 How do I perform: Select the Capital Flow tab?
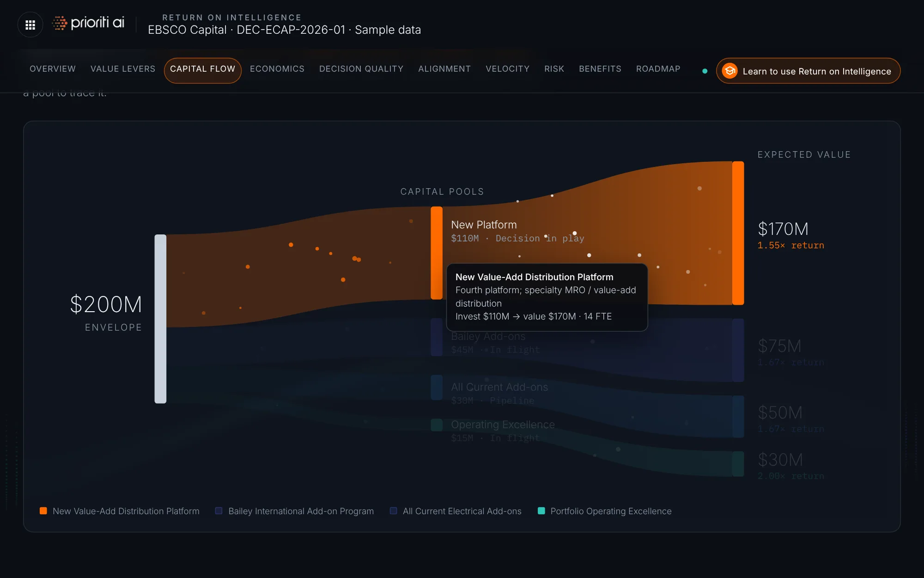(203, 70)
